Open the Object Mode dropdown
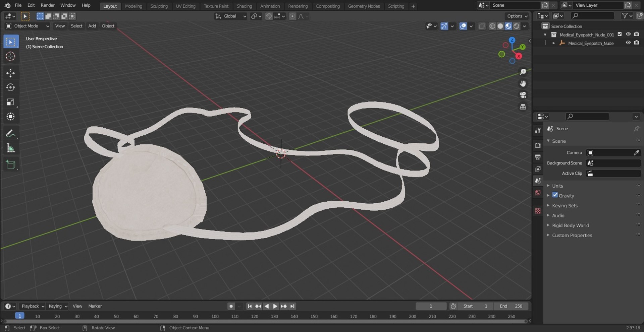Viewport: 644px width, 332px height. pyautogui.click(x=28, y=26)
